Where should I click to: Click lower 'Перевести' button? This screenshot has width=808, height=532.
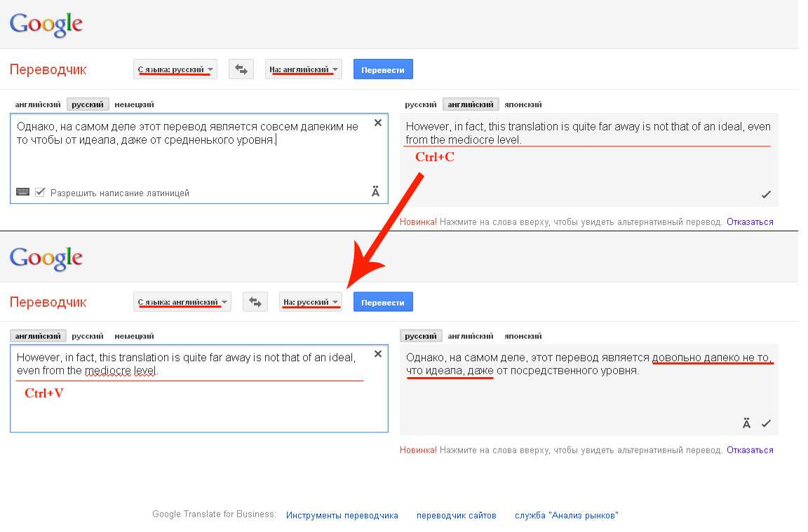[383, 302]
